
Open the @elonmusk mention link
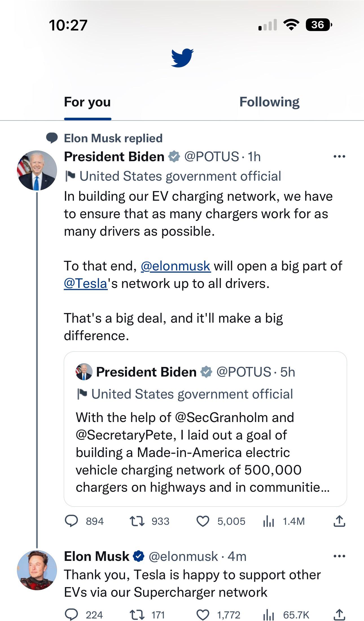tap(176, 266)
